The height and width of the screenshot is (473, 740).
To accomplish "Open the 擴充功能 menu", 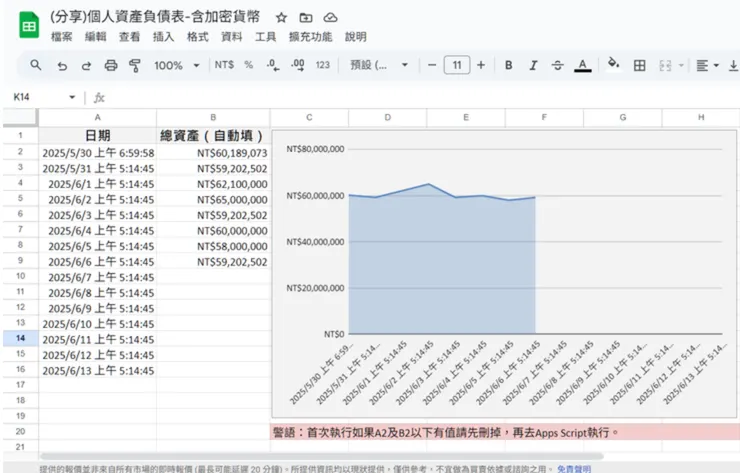I will coord(311,37).
